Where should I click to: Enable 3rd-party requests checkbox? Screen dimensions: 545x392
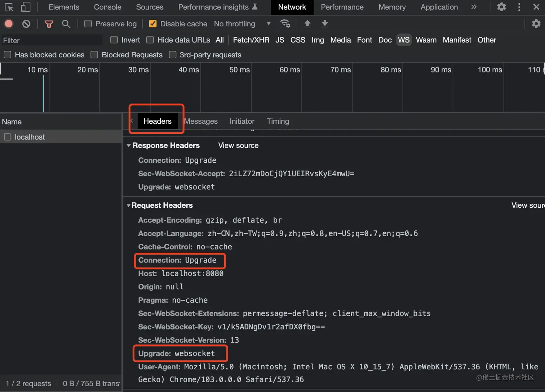point(173,54)
